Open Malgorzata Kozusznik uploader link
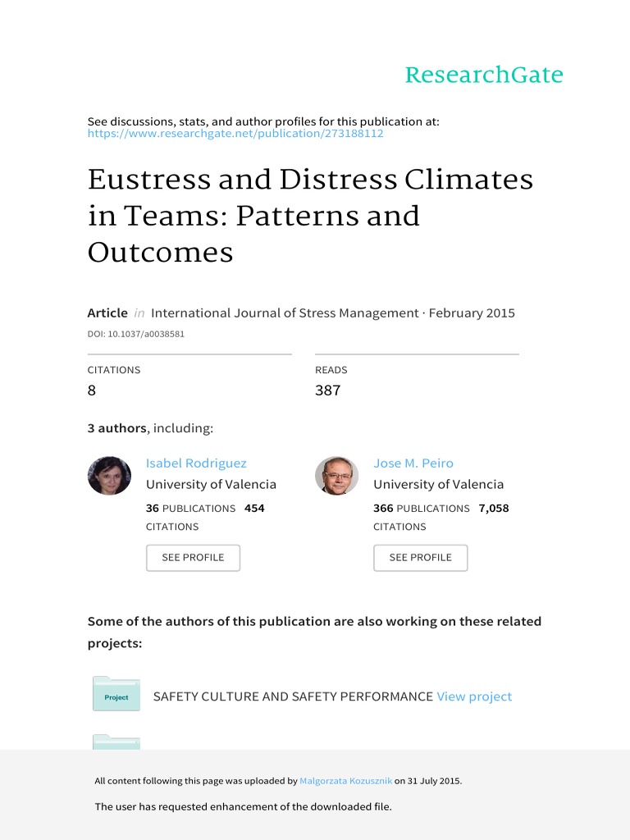630x840 pixels. (x=345, y=781)
